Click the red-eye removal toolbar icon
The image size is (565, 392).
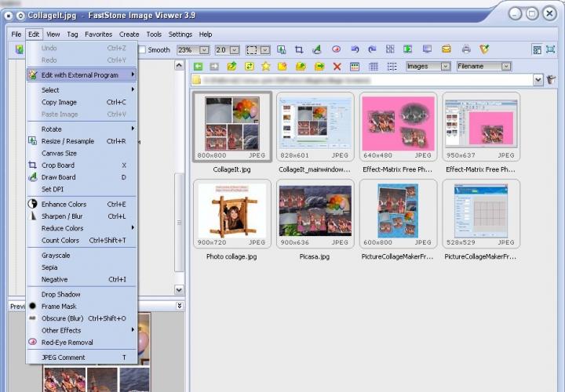point(336,49)
